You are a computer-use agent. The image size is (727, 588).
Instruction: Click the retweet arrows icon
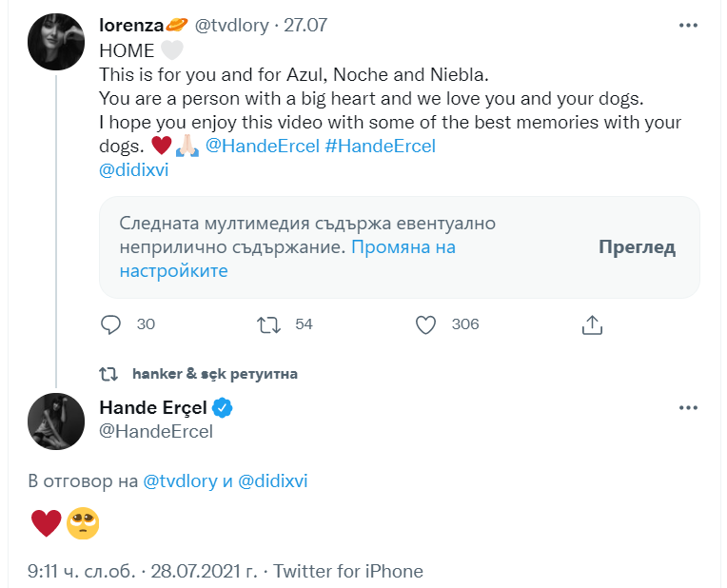269,324
